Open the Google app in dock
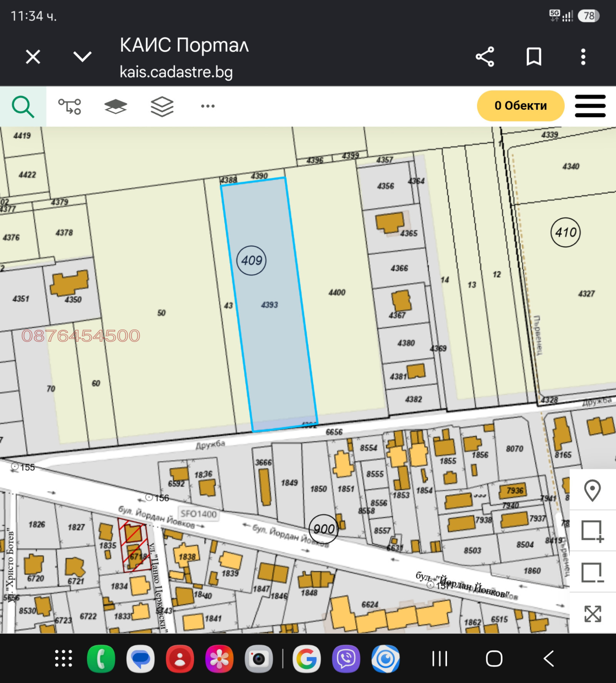Image resolution: width=616 pixels, height=683 pixels. pos(306,658)
